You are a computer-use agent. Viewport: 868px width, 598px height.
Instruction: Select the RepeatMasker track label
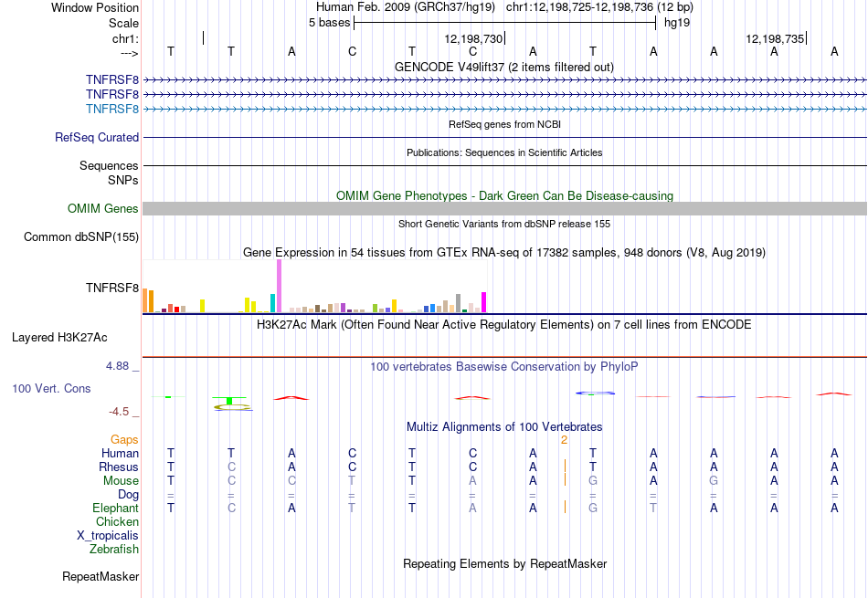pos(101,576)
